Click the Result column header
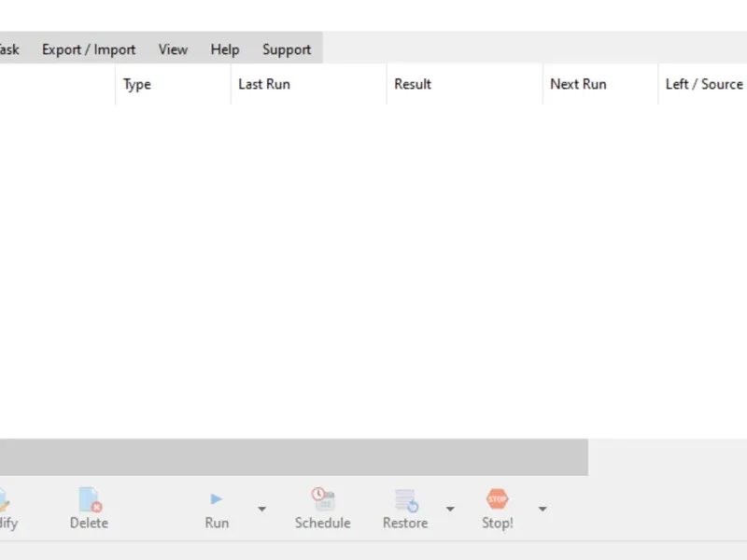Viewport: 747px width, 560px height. [464, 84]
